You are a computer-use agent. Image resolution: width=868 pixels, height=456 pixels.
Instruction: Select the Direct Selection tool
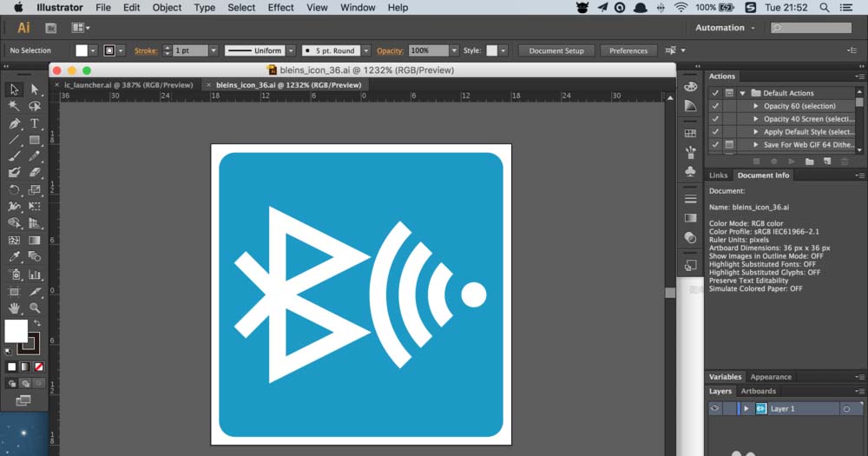pos(35,89)
